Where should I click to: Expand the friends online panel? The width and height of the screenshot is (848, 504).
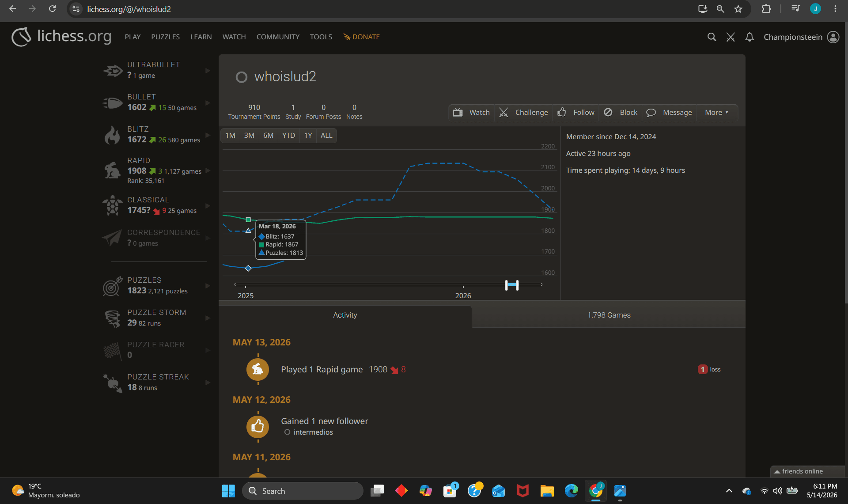[x=807, y=471]
